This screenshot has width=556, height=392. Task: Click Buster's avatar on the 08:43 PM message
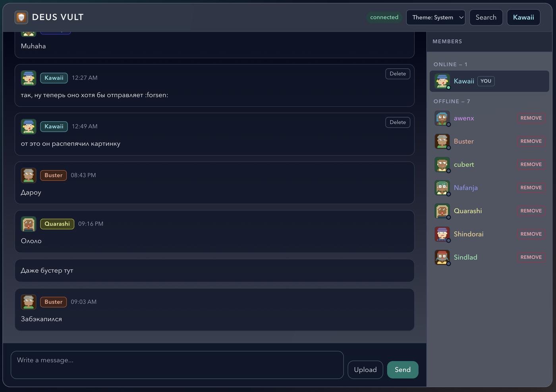point(29,175)
